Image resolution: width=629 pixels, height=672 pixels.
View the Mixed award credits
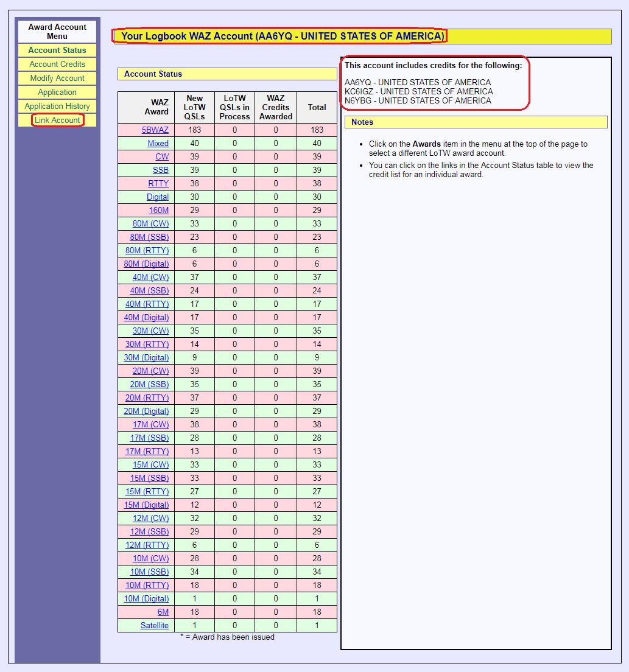pyautogui.click(x=158, y=144)
